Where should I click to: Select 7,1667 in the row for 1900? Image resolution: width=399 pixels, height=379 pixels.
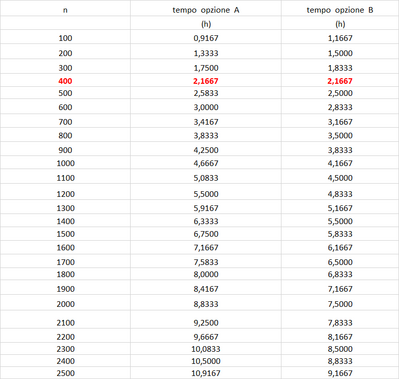click(x=340, y=289)
